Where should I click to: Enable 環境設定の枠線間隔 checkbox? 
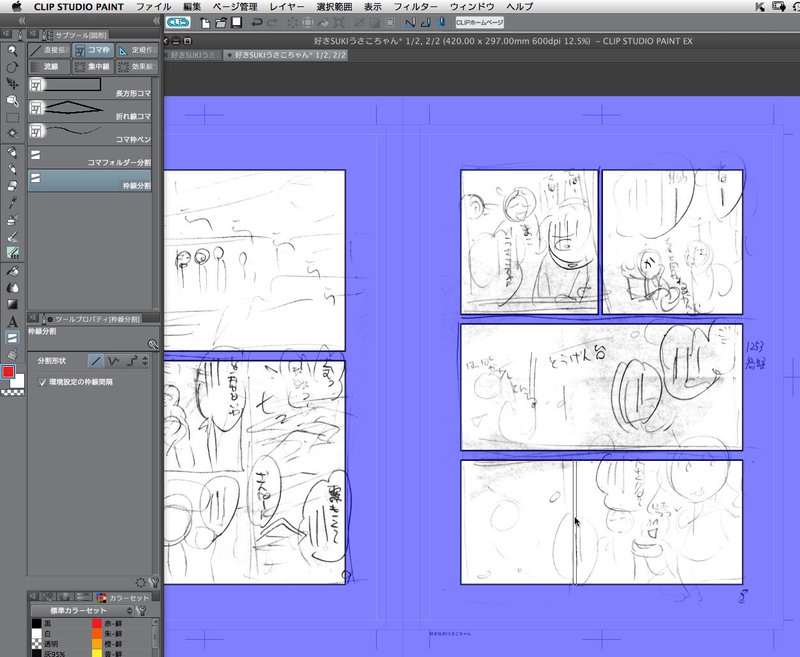click(x=42, y=382)
